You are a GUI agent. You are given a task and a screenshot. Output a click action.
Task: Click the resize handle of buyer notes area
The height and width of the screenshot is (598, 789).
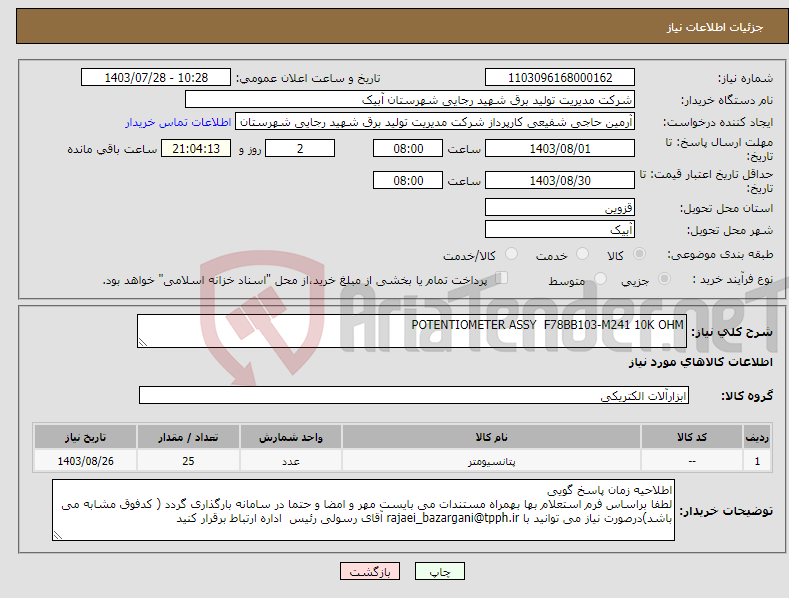tap(58, 536)
